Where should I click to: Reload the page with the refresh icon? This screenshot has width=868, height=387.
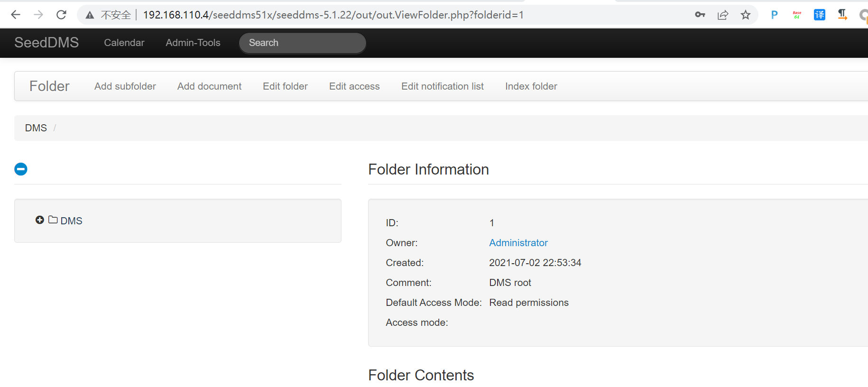[61, 15]
